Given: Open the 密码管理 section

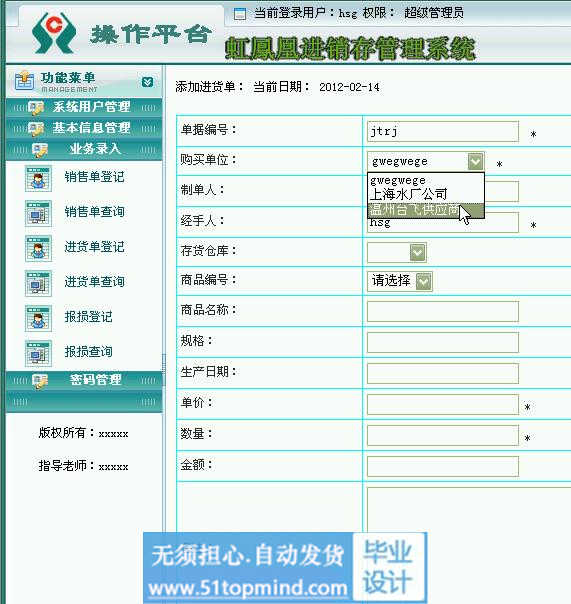Looking at the screenshot, I should (84, 380).
